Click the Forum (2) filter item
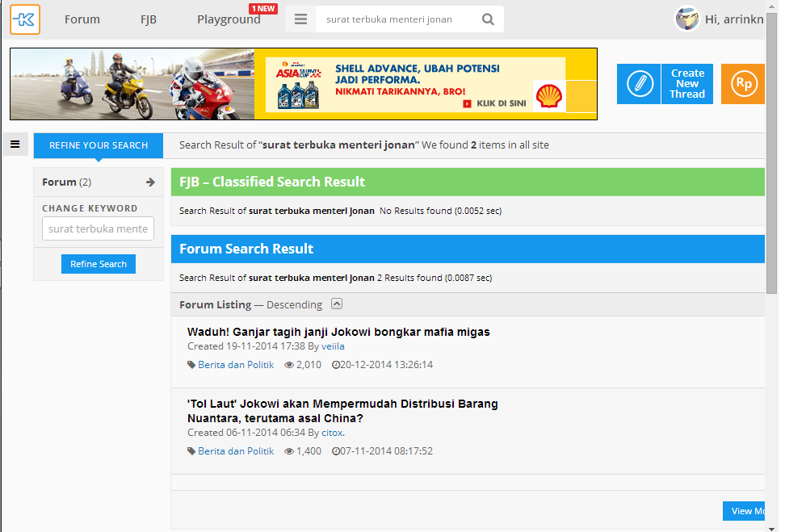Screen dimensions: 785x532 click(99, 182)
